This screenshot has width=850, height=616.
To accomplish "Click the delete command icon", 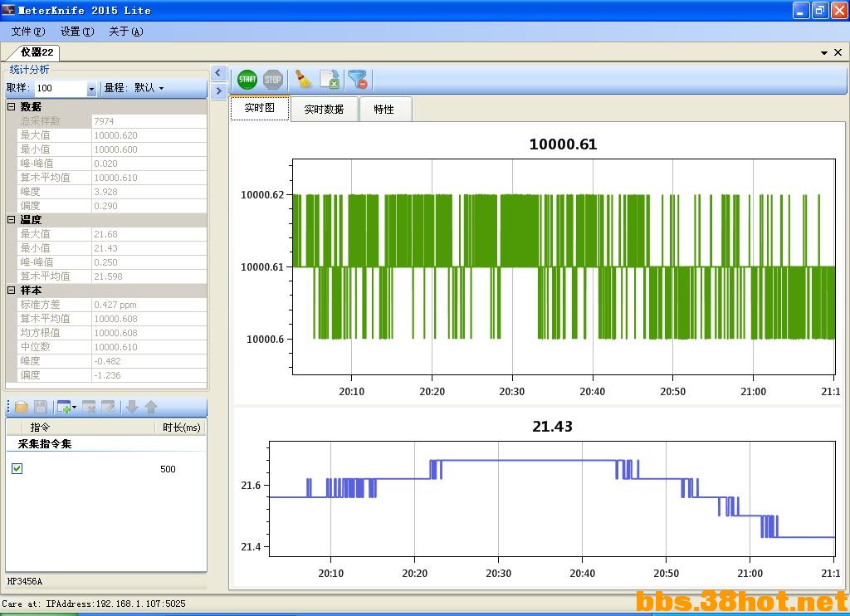I will [89, 407].
